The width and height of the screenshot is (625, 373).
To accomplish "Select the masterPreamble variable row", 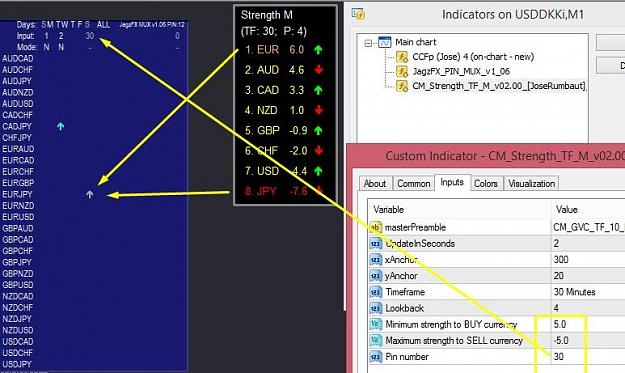I will [415, 228].
